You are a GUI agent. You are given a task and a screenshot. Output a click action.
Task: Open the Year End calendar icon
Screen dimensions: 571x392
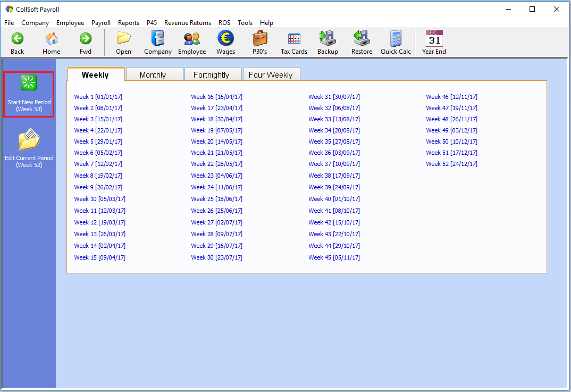click(434, 39)
